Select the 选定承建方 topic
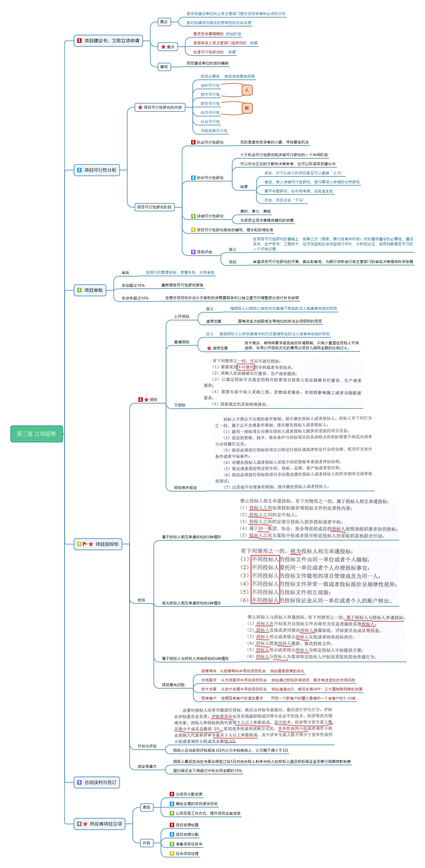This screenshot has height=868, width=425. pos(147,767)
